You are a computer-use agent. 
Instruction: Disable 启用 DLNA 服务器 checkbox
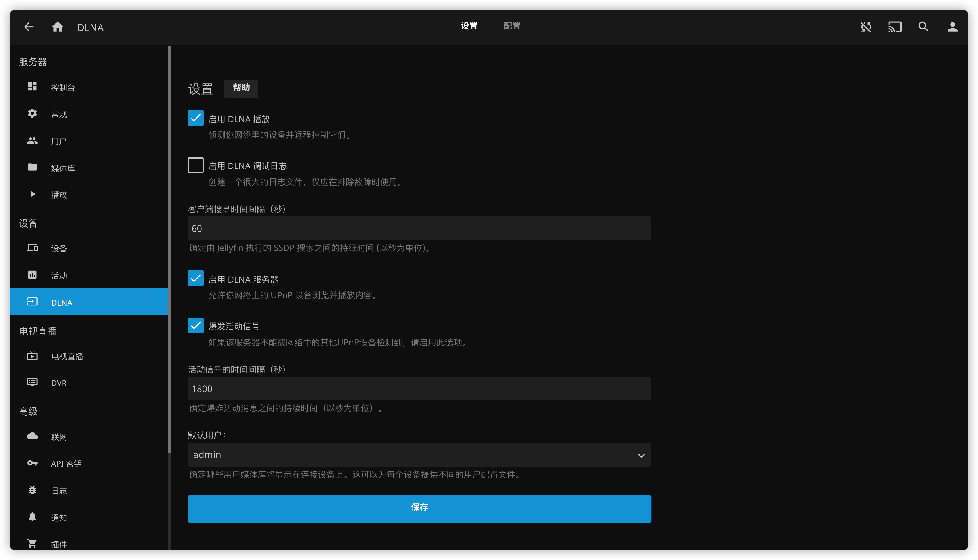195,279
